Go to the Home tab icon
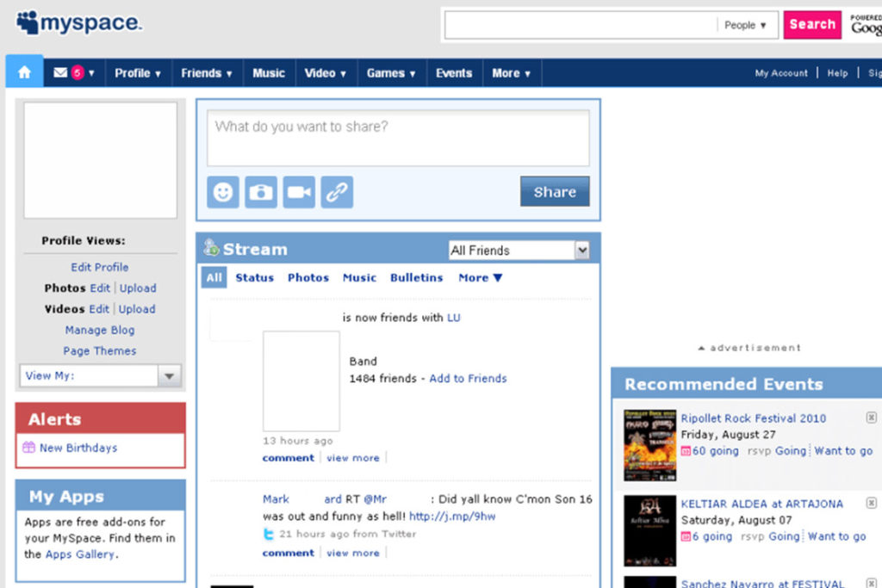The image size is (882, 588). coord(24,72)
